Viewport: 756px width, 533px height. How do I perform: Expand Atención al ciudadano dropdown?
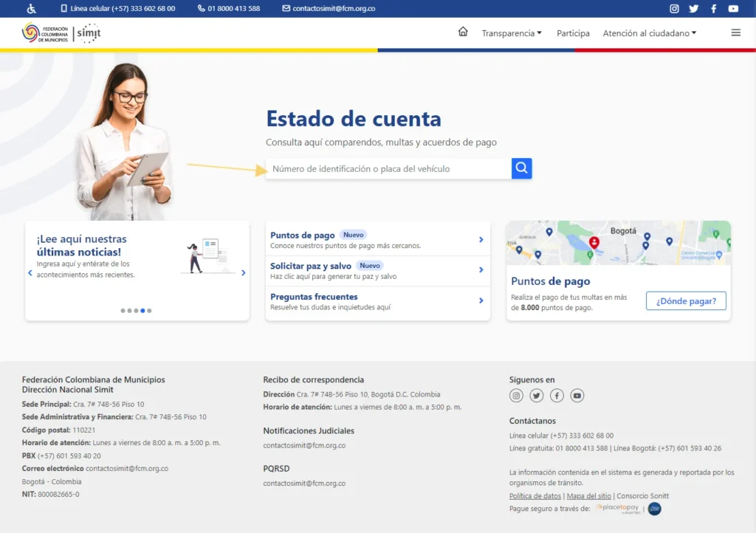click(x=649, y=33)
